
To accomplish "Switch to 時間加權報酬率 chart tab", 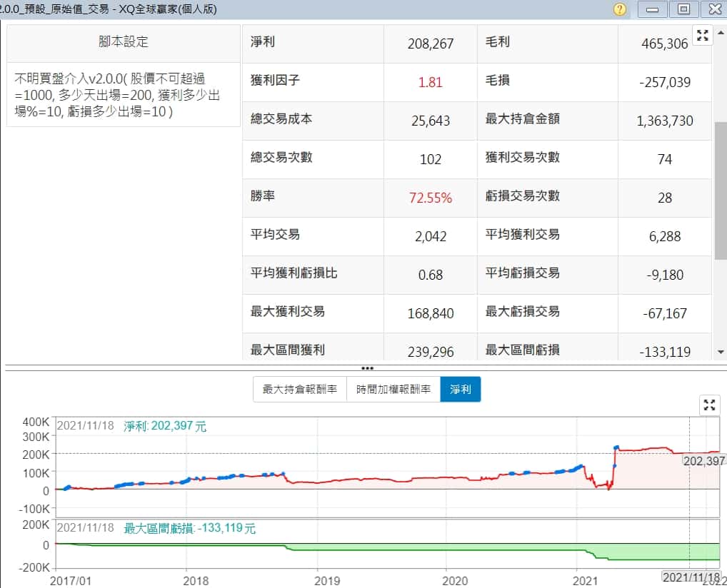I will tap(393, 390).
